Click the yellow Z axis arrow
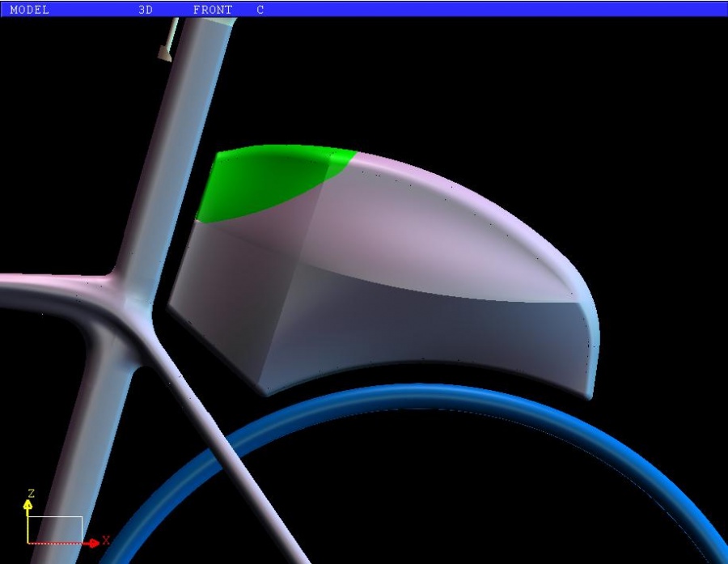The height and width of the screenshot is (564, 728). coord(28,506)
